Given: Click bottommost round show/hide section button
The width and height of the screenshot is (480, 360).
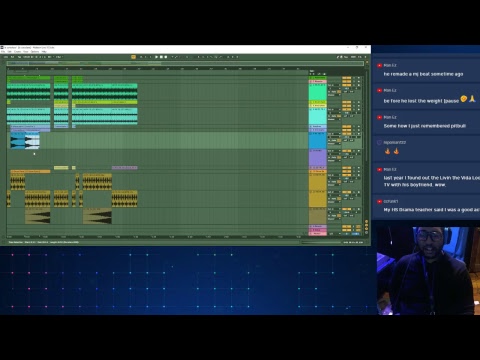Looking at the screenshot, I should (366, 232).
